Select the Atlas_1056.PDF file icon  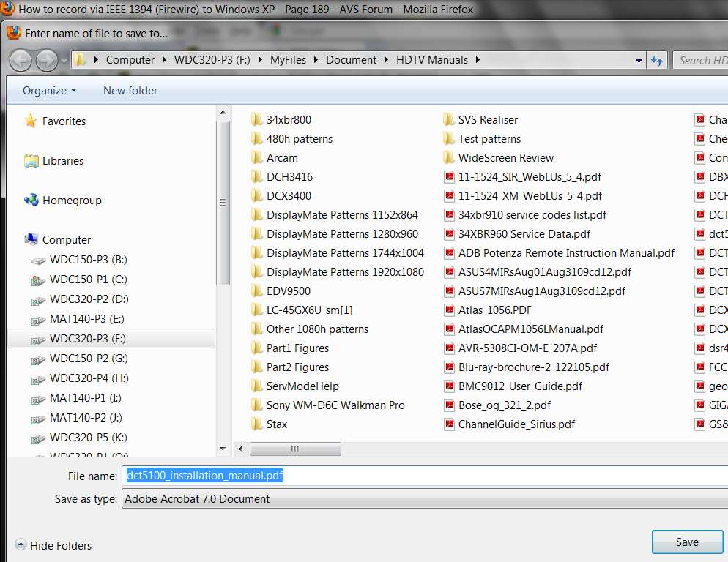[x=449, y=310]
